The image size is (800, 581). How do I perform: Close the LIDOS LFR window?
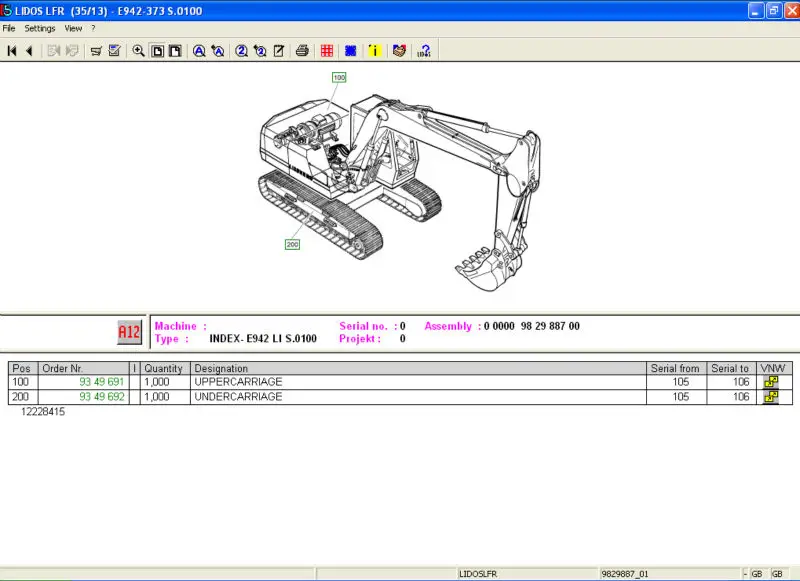click(x=792, y=10)
